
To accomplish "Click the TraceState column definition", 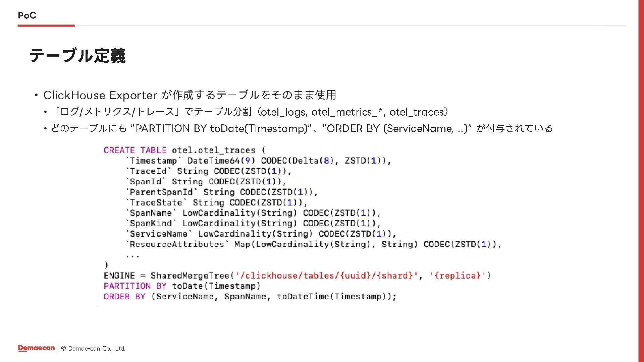I will point(216,202).
